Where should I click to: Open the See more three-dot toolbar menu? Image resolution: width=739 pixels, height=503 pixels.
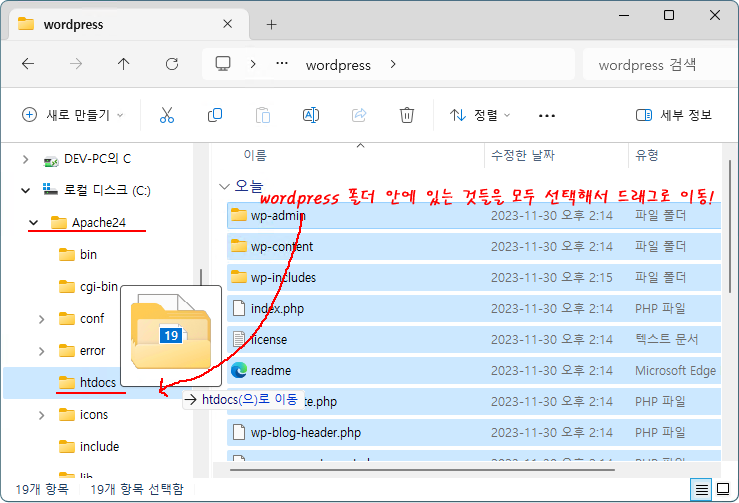coord(547,115)
